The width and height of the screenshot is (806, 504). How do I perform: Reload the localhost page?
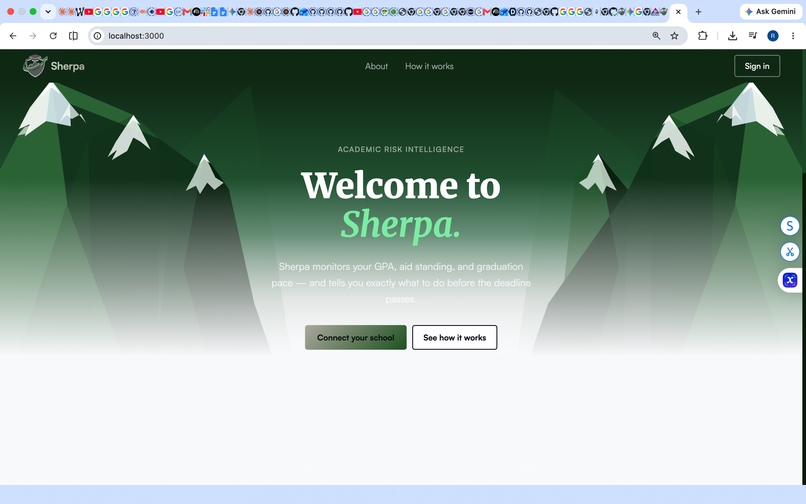pos(53,36)
